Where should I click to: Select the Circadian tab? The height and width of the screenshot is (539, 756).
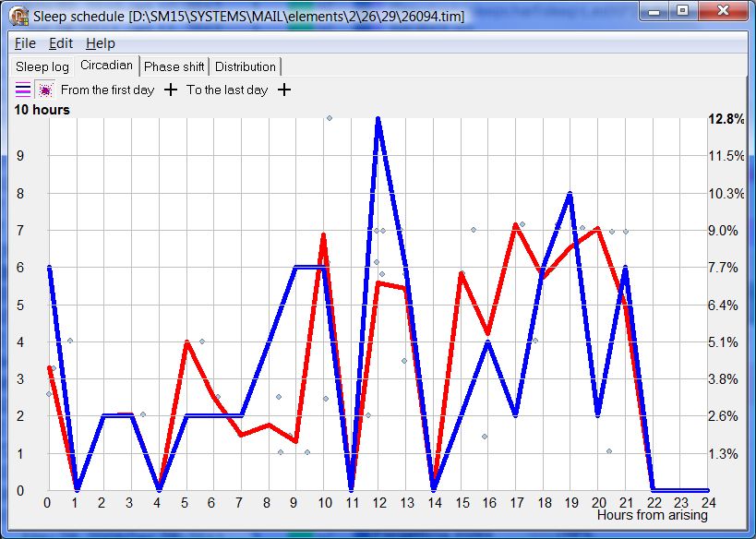106,66
